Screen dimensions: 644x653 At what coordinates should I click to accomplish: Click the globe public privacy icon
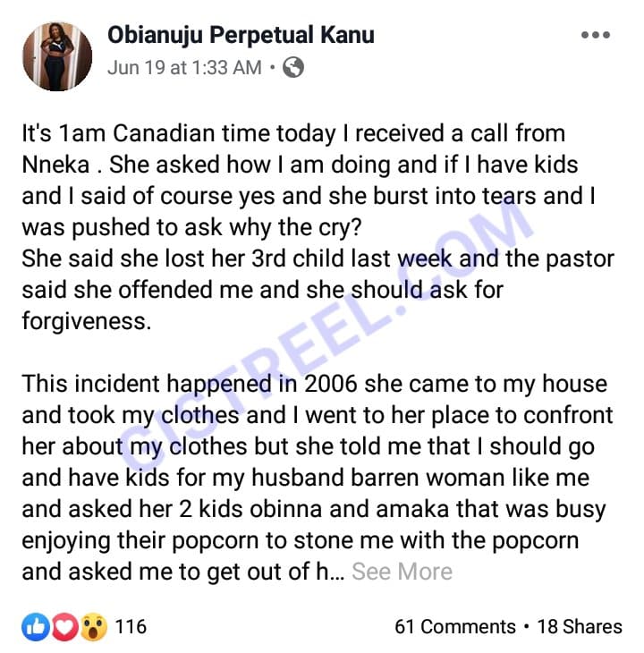[x=292, y=67]
